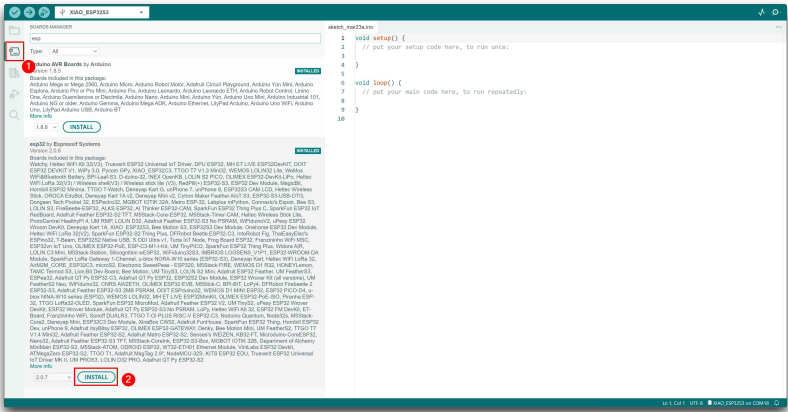Viewport: 788px width, 412px height.
Task: Open More info link for Arduino AVR Boards
Action: [x=41, y=115]
